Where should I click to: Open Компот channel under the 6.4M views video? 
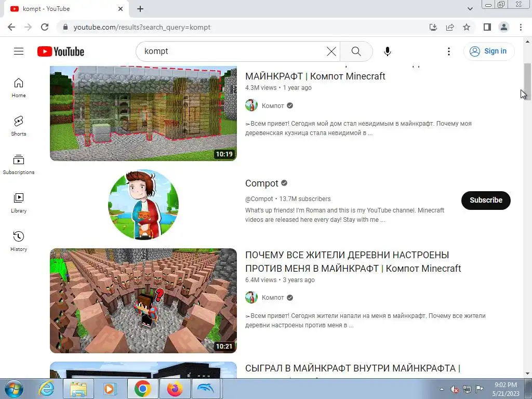click(272, 298)
